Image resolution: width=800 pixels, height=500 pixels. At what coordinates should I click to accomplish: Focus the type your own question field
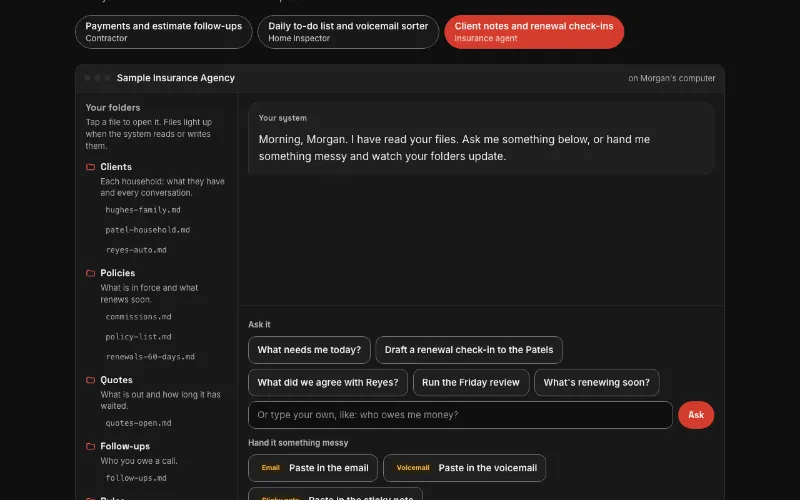(x=460, y=415)
